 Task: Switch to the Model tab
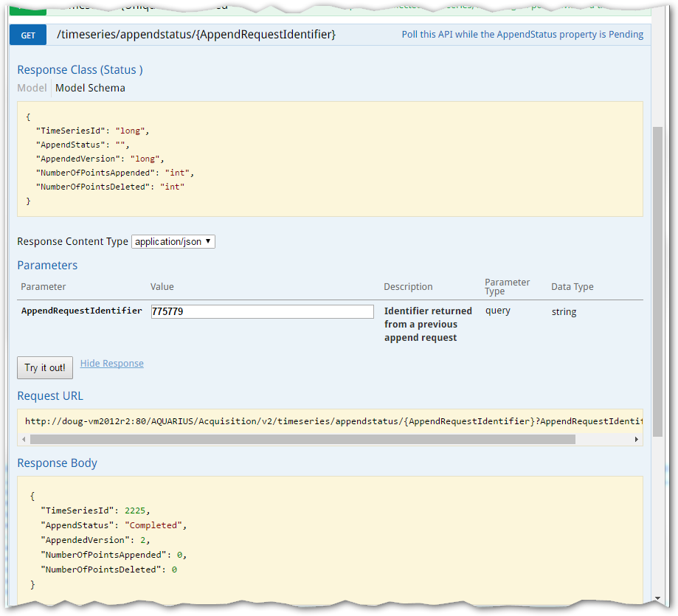(32, 87)
